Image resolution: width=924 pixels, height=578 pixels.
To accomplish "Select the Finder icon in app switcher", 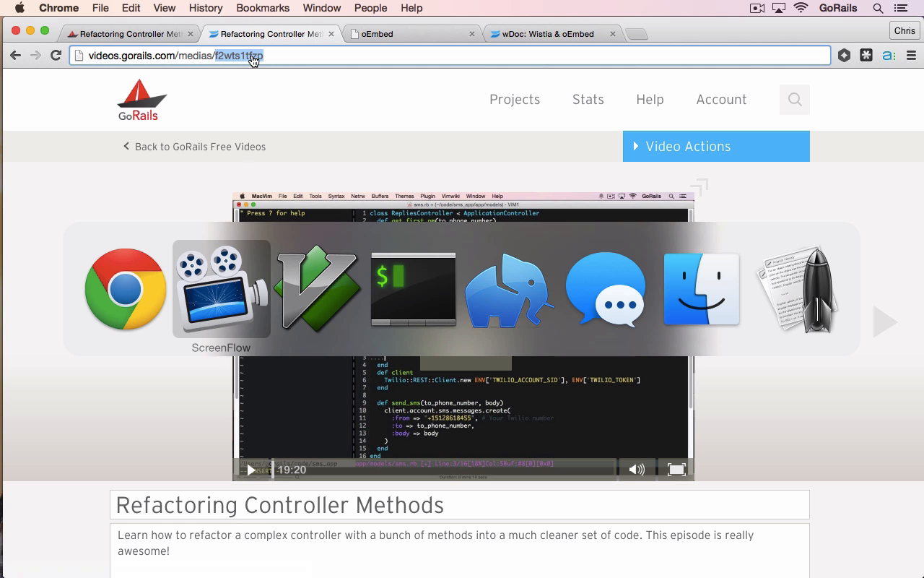I will [x=701, y=289].
